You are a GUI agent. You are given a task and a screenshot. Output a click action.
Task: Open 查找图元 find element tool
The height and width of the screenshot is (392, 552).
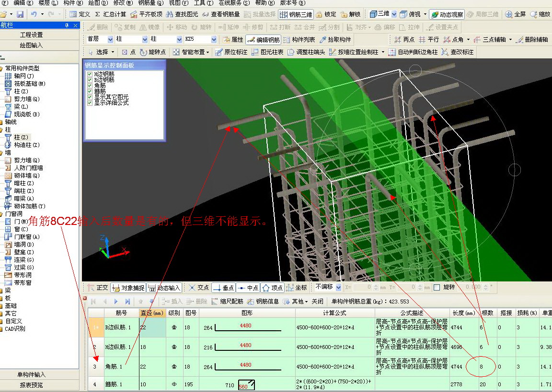(x=182, y=14)
